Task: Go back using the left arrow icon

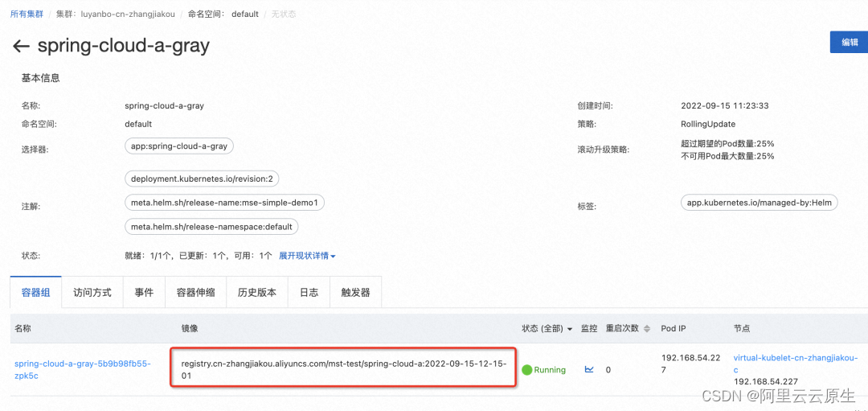Action: [21, 46]
